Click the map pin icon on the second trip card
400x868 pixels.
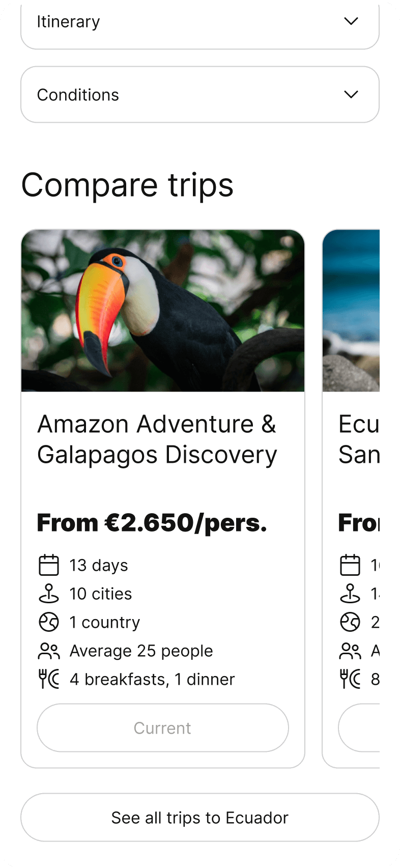pyautogui.click(x=350, y=594)
